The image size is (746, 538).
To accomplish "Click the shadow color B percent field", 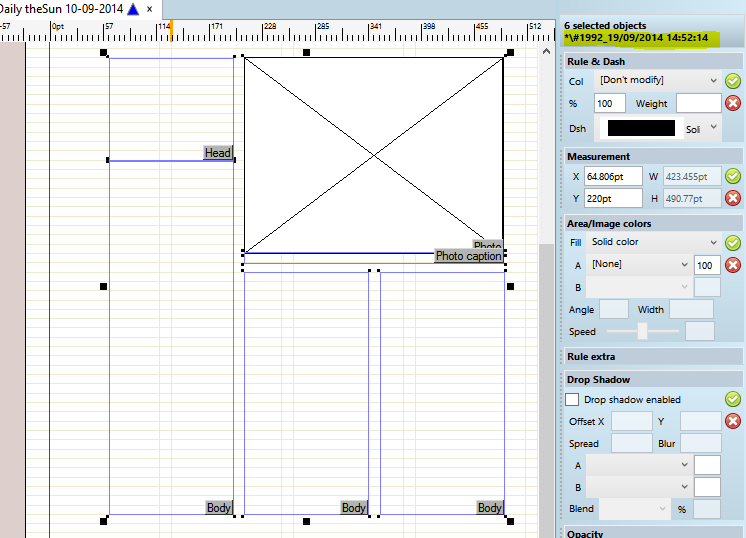I will tap(707, 487).
